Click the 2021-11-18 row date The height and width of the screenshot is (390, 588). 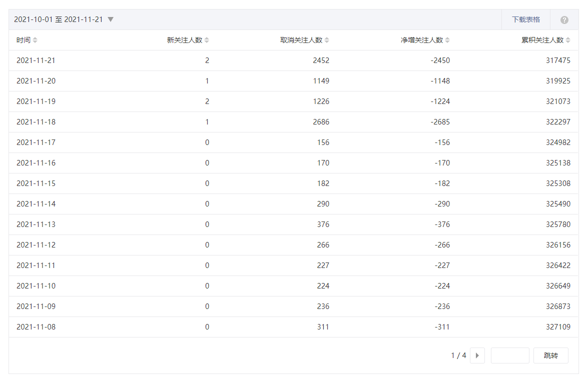36,122
